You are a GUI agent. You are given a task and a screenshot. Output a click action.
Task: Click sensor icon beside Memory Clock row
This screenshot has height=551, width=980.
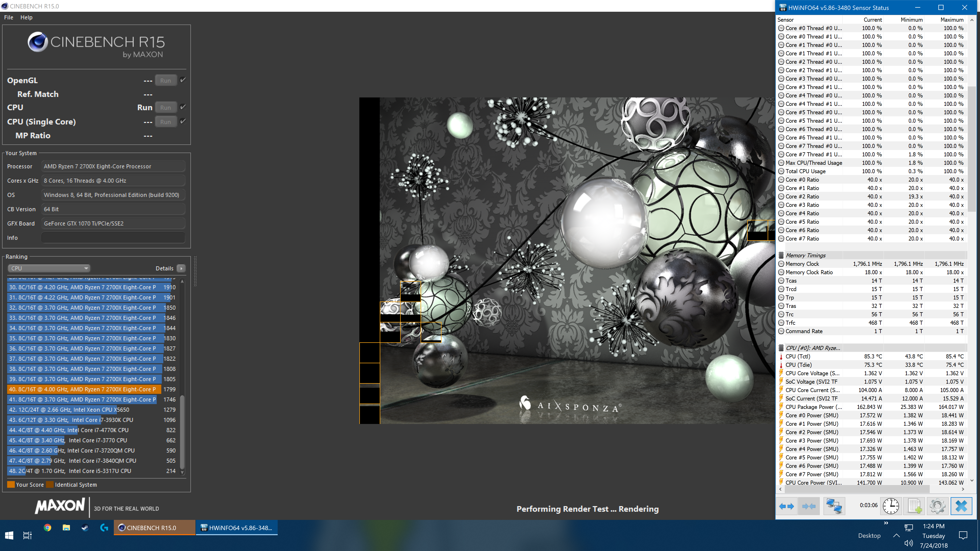pos(781,264)
